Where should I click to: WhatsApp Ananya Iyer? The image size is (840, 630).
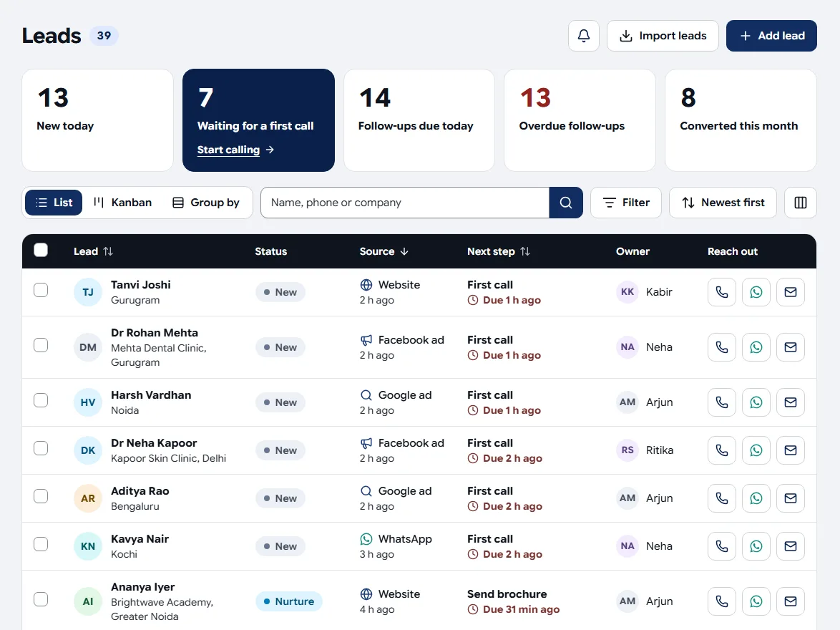(x=756, y=601)
